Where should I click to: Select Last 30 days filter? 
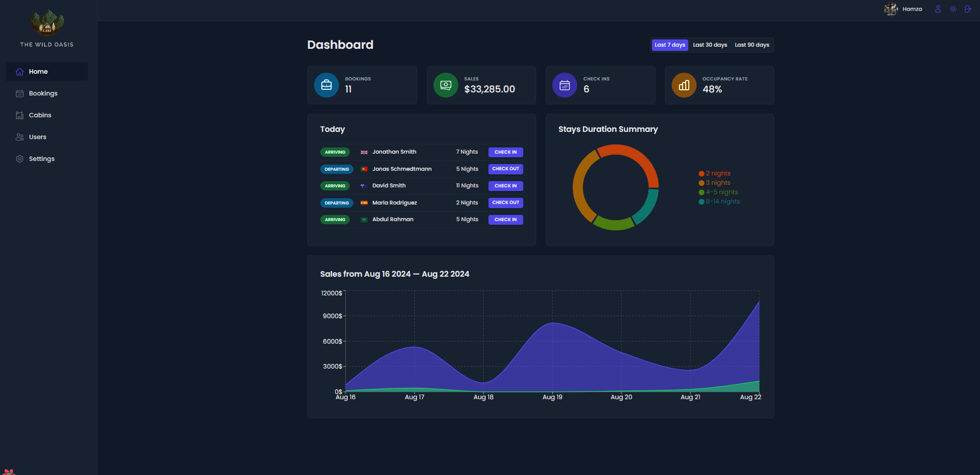[710, 45]
